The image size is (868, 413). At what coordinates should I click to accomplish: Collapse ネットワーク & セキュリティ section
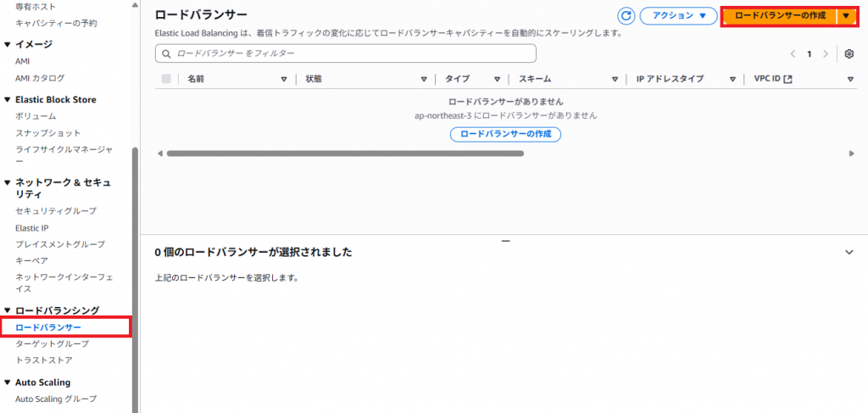7,182
